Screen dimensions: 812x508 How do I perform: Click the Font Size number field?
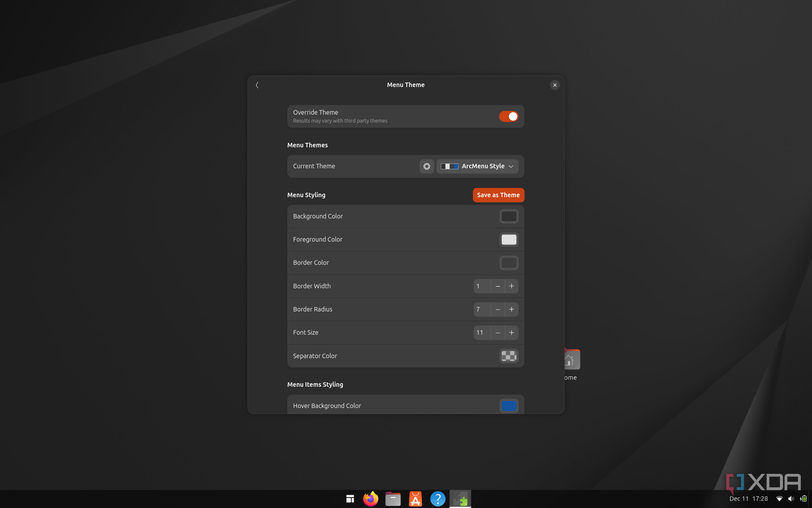pyautogui.click(x=482, y=333)
